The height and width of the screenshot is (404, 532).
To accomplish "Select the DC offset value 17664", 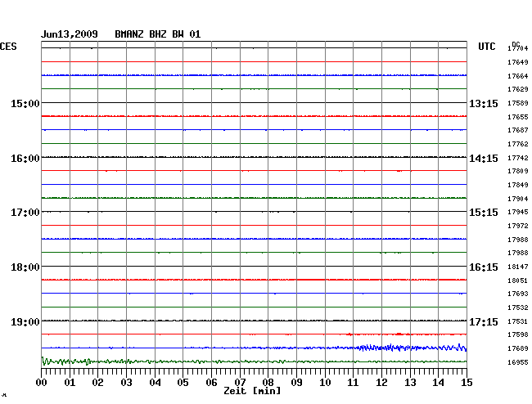I will pos(518,76).
